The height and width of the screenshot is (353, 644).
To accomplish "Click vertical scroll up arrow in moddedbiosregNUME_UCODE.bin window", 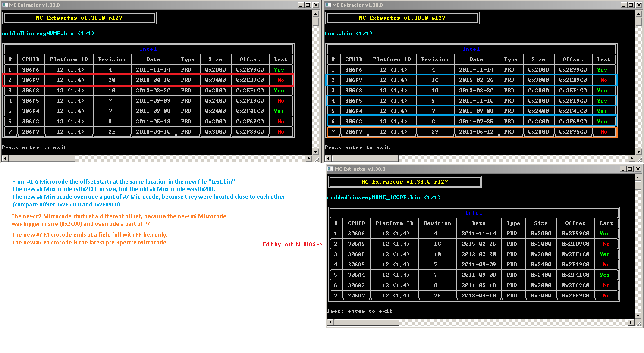I will click(638, 177).
